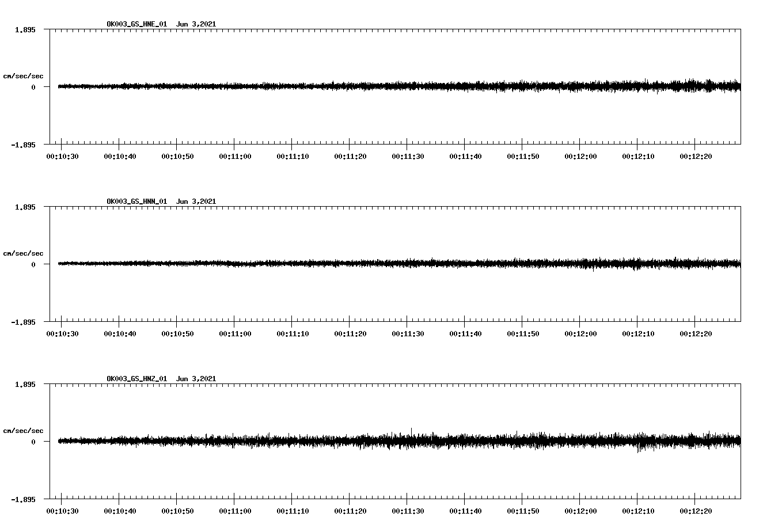The image size is (782, 532).
Task: Pick the 00:10:50 time label under HNZ plot
Action: pyautogui.click(x=177, y=511)
